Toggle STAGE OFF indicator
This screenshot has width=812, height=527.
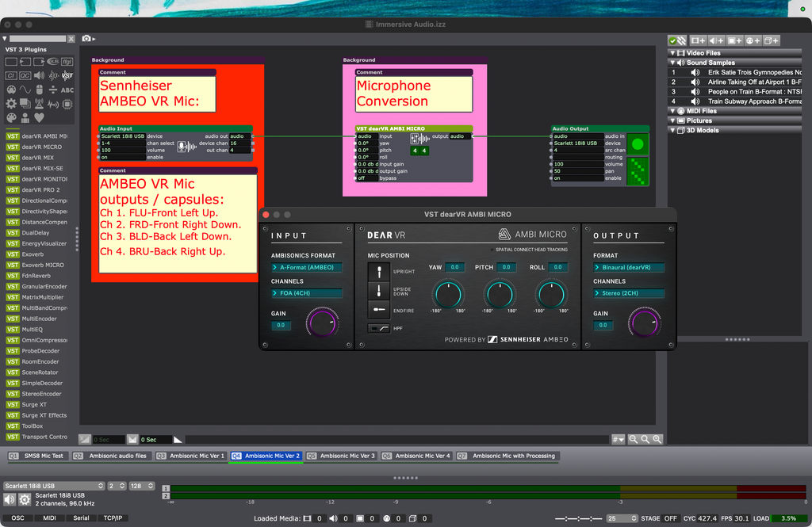671,518
